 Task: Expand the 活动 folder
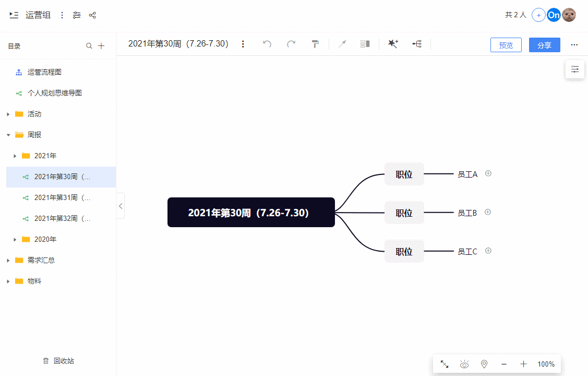point(8,114)
